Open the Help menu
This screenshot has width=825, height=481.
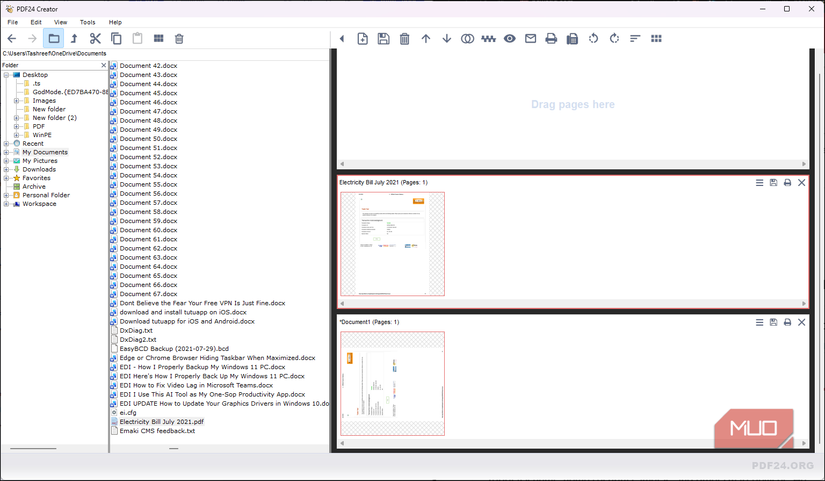[x=115, y=22]
